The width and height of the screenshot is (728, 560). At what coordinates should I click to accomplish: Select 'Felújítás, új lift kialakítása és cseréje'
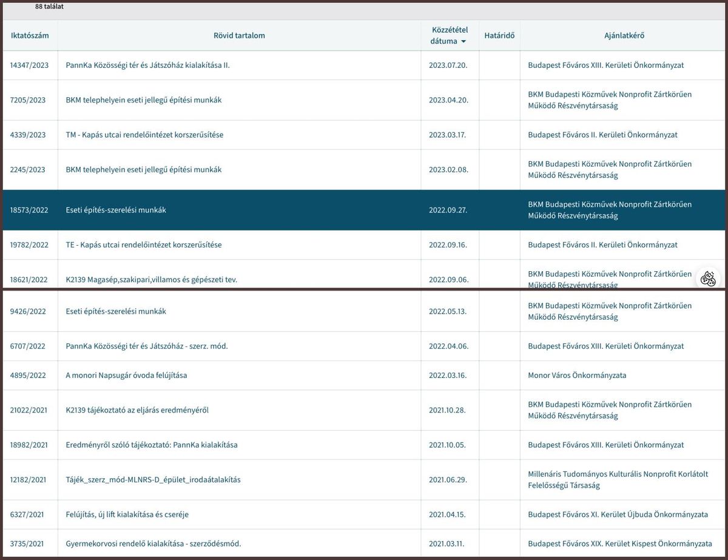[127, 514]
